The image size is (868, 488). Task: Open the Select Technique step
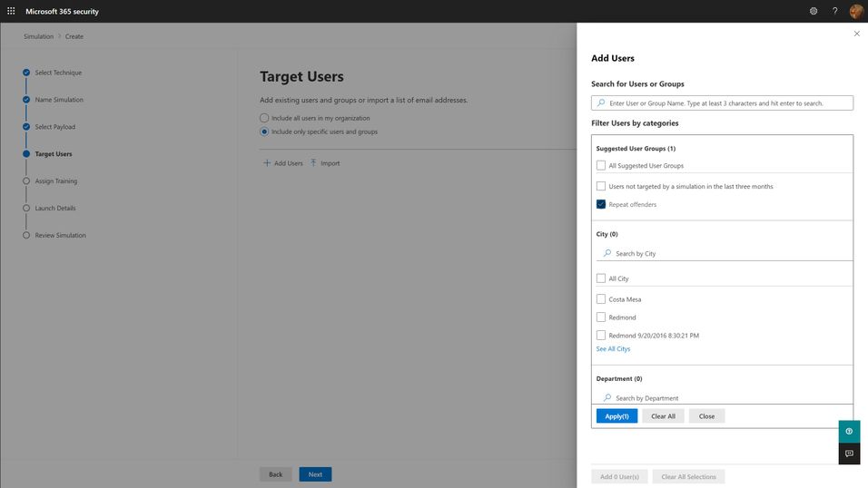pyautogui.click(x=58, y=73)
